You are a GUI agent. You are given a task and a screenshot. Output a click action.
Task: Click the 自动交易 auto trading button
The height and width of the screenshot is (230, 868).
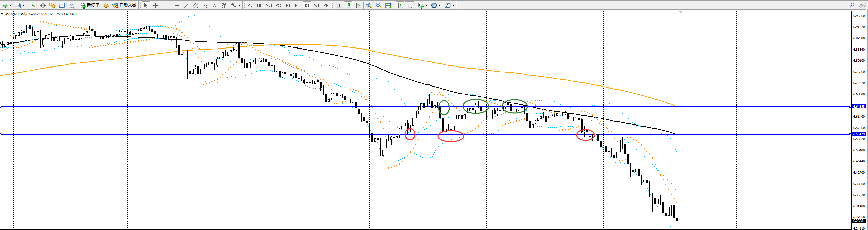[x=124, y=5]
